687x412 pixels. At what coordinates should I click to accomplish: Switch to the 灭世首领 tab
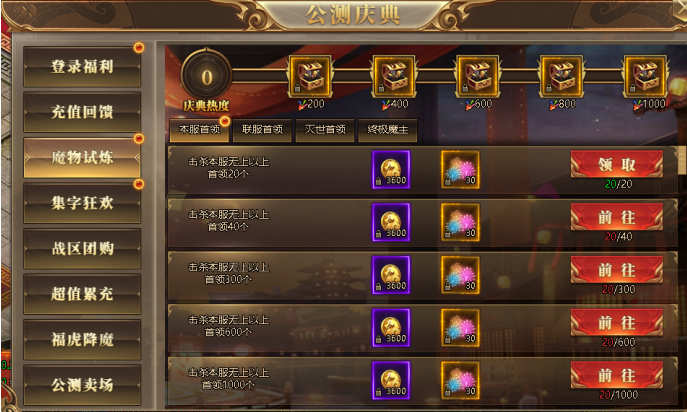325,130
